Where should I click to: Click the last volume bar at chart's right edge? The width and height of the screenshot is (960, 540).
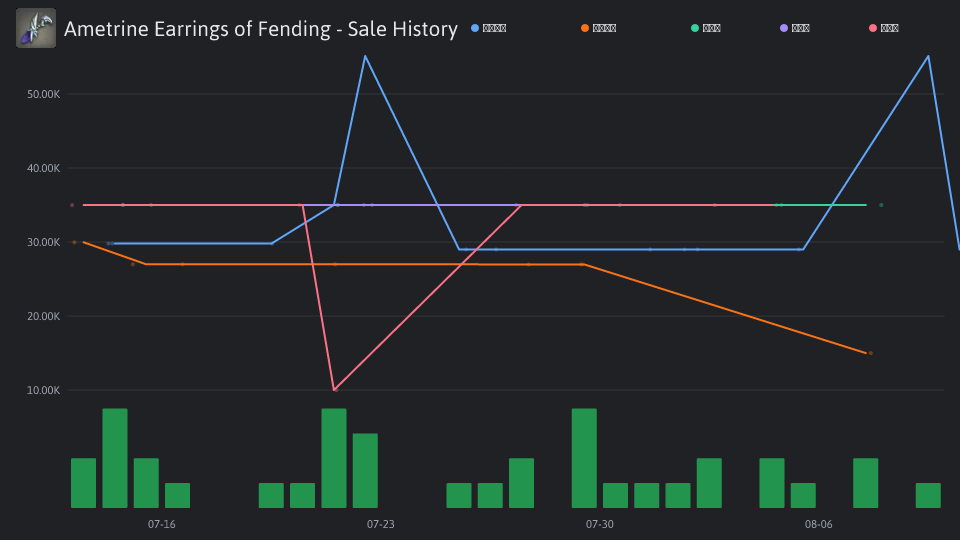click(x=928, y=495)
